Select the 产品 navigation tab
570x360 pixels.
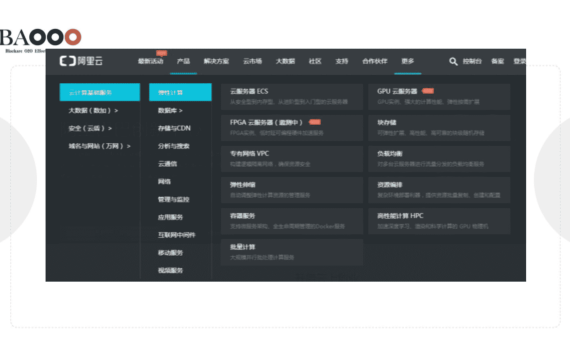click(x=183, y=61)
